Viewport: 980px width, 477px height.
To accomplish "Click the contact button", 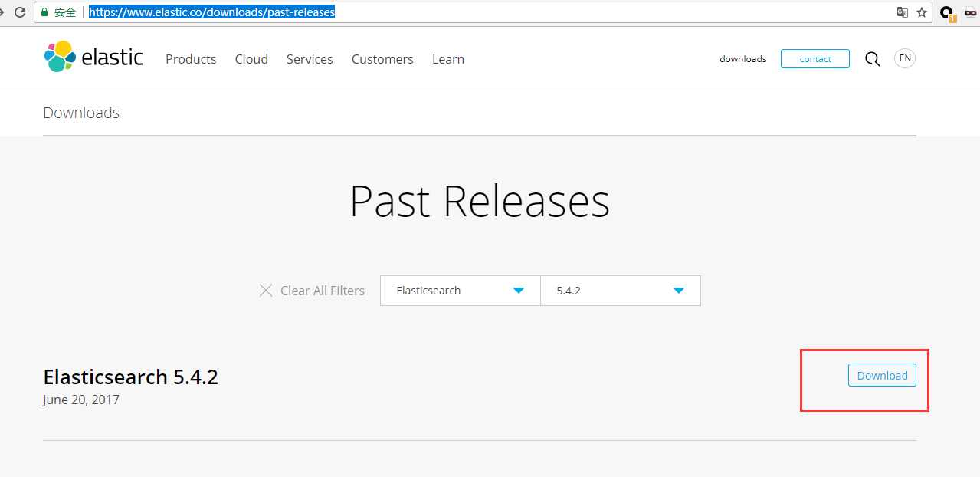I will click(815, 59).
